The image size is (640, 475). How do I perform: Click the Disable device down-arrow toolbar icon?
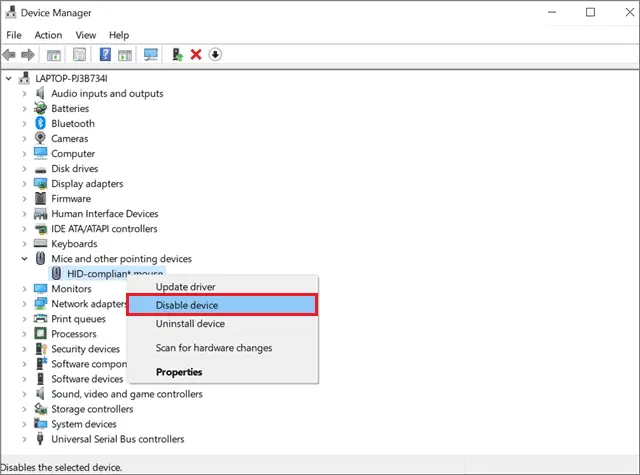tap(215, 54)
